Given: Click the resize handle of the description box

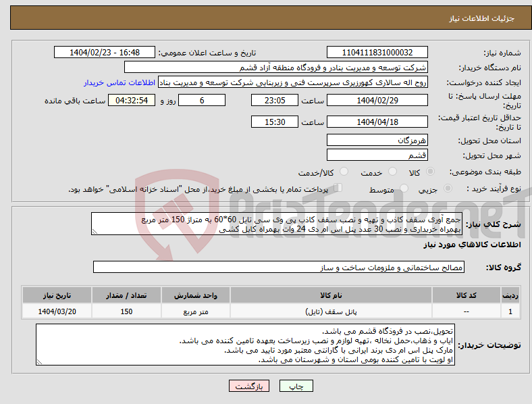Looking at the screenshot, I should click(95, 232).
